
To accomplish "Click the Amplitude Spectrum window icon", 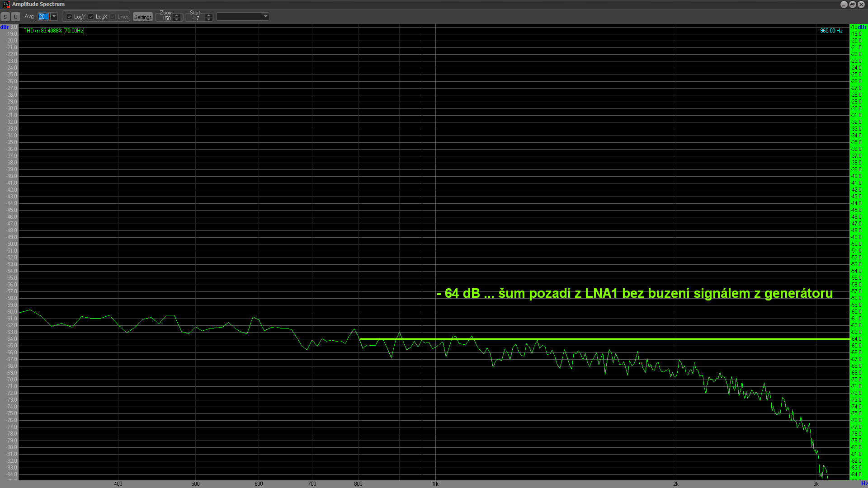I will [6, 4].
